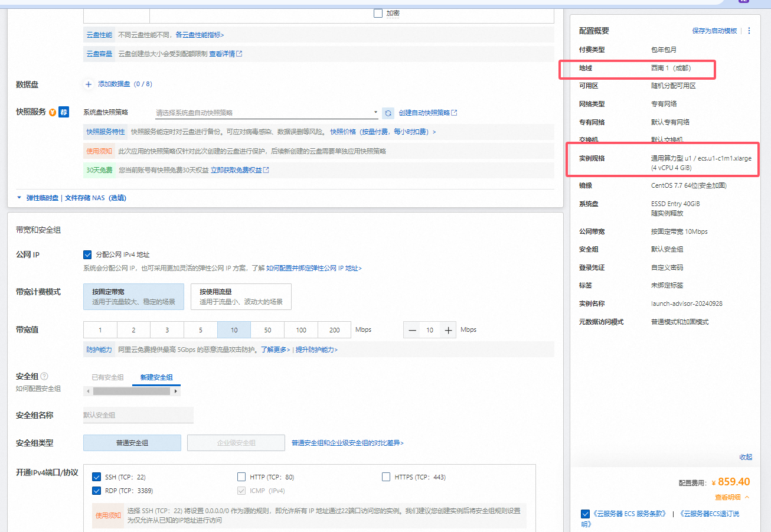The width and height of the screenshot is (771, 532).
Task: Uncheck the RDP (TCP: 3389) port
Action: [x=97, y=491]
